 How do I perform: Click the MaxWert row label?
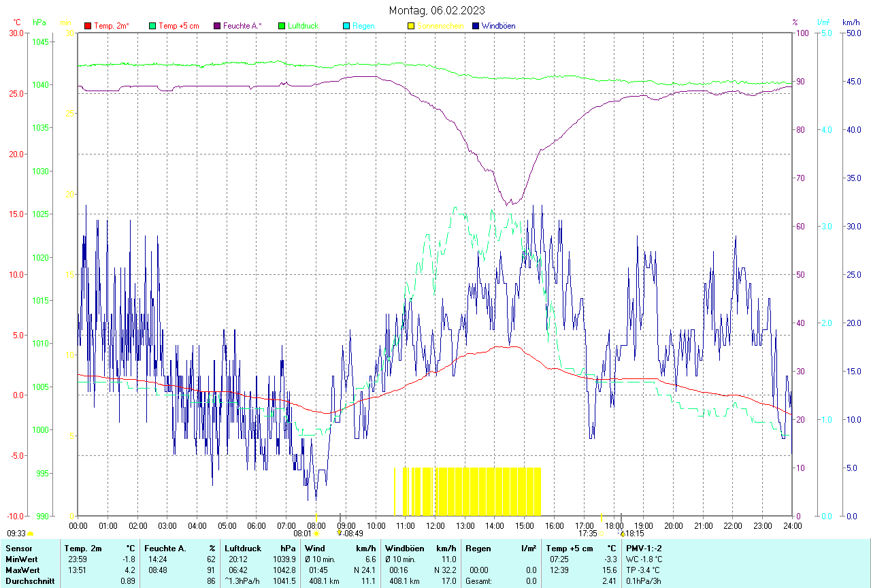pos(22,570)
